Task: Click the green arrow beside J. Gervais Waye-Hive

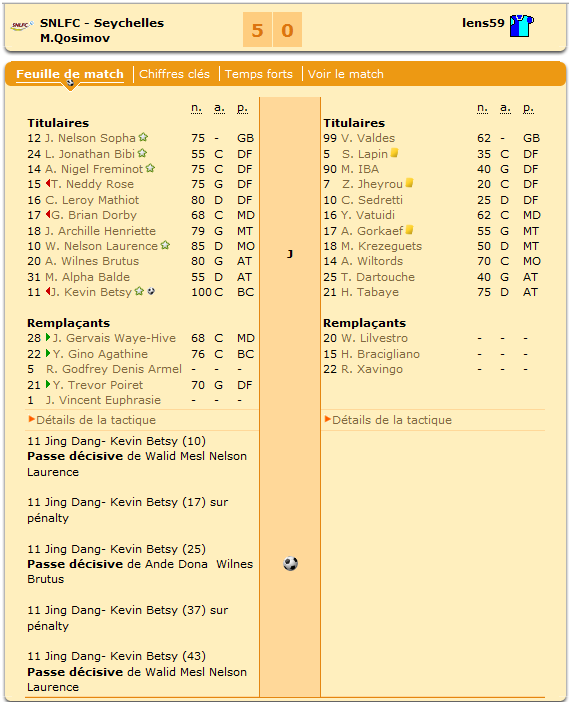Action: click(48, 337)
